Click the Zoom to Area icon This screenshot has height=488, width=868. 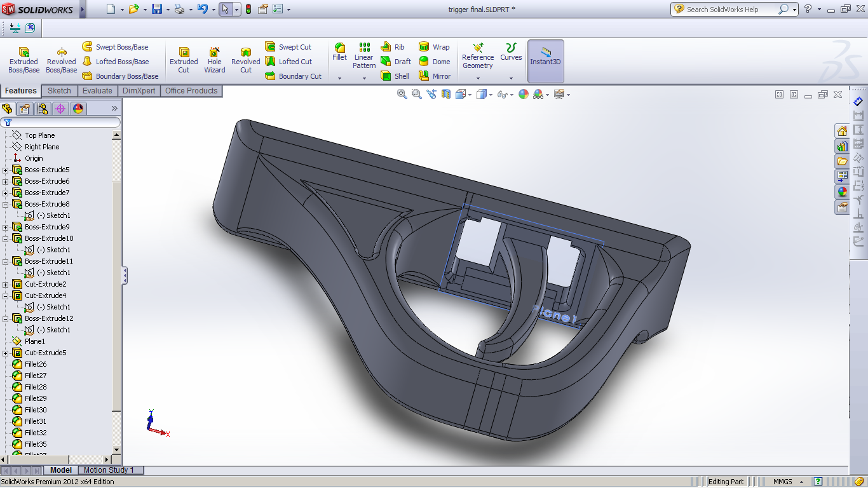pyautogui.click(x=417, y=94)
